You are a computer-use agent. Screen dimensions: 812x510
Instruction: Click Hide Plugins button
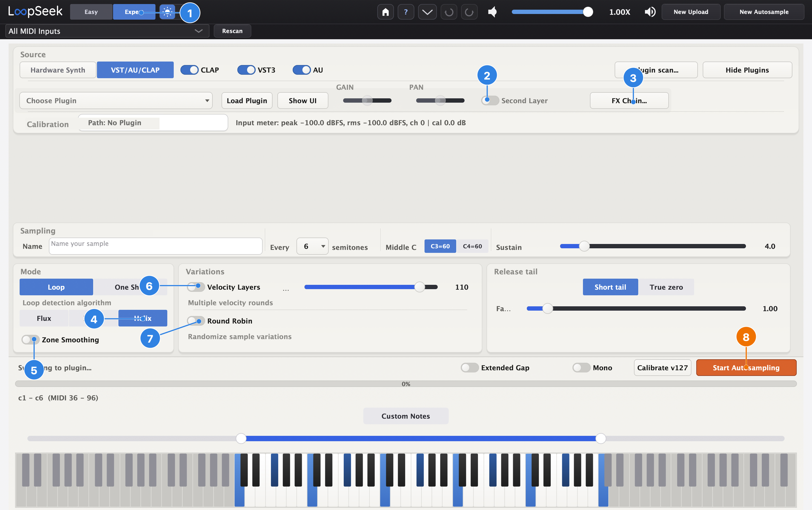(x=747, y=70)
